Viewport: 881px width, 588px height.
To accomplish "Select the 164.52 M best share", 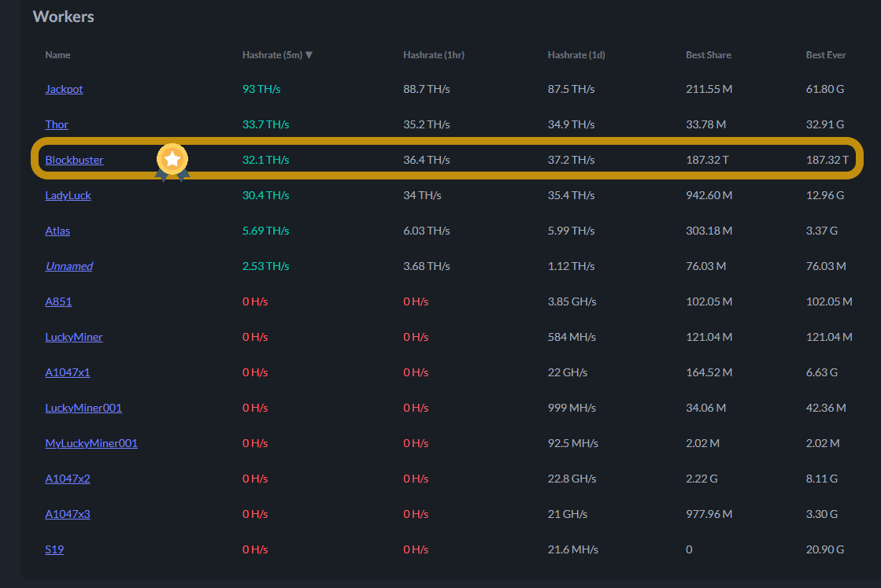I will pyautogui.click(x=709, y=372).
